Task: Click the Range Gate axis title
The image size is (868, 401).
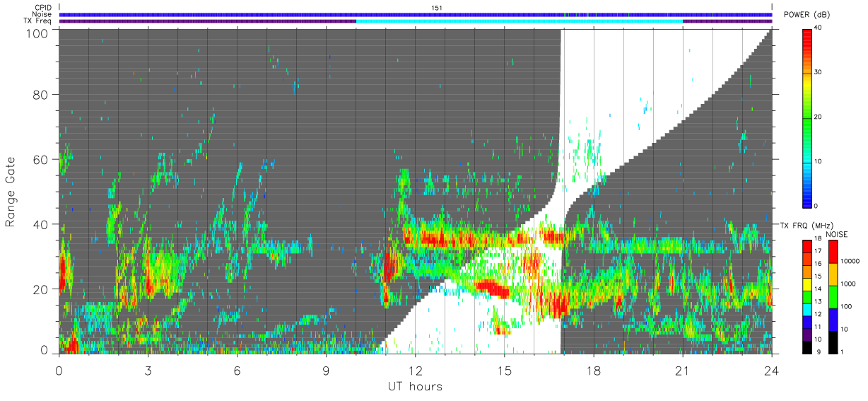Action: pos(11,192)
